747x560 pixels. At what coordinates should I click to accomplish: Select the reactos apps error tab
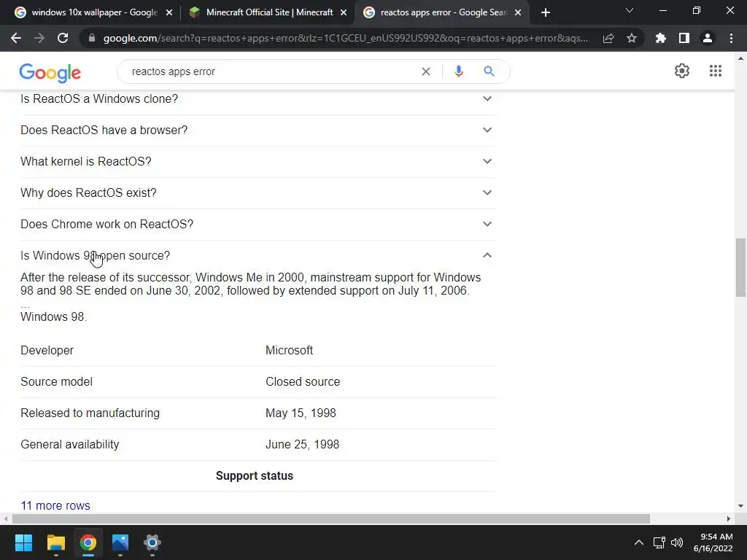tap(444, 12)
